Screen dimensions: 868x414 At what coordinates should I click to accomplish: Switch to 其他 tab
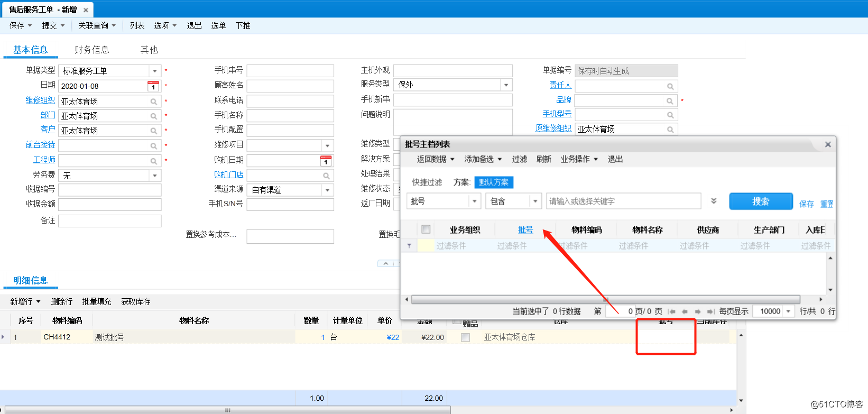coord(149,50)
